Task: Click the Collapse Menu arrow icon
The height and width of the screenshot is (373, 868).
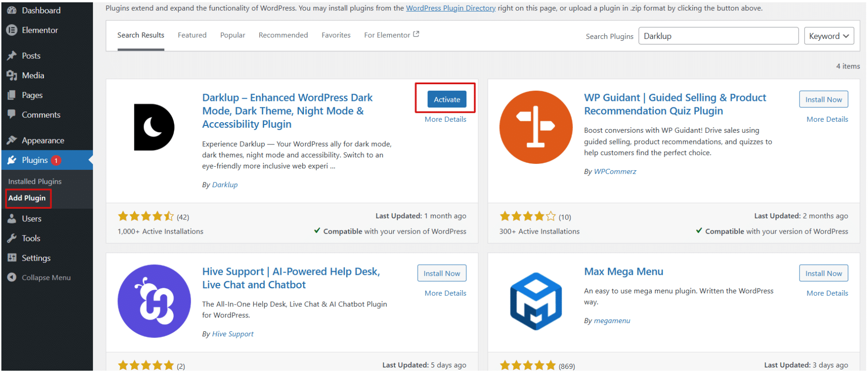Action: [12, 277]
